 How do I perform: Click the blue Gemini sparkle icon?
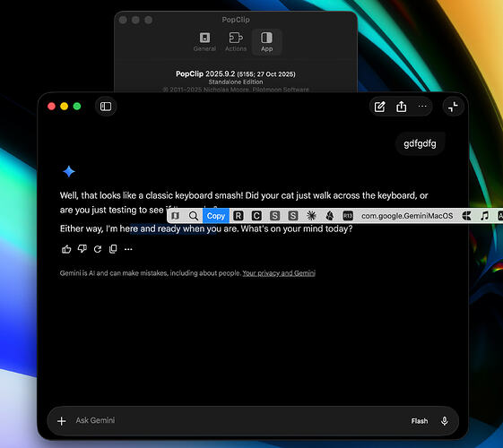(x=69, y=171)
